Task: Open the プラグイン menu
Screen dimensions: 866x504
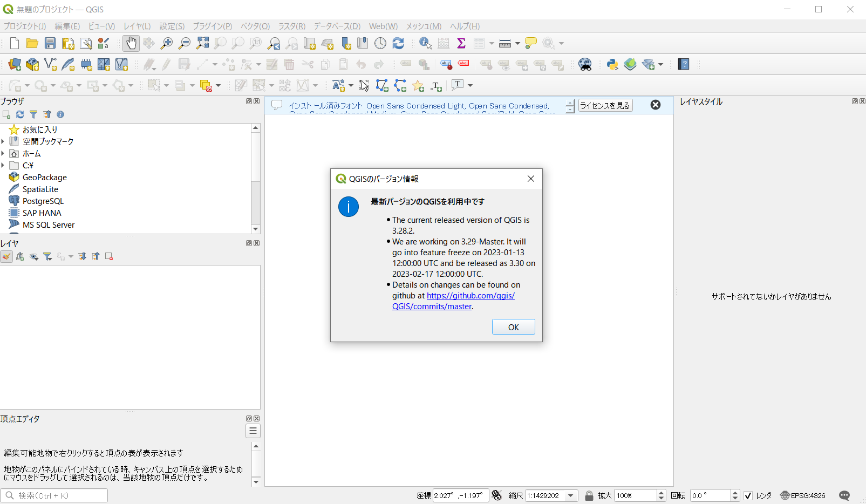Action: click(213, 26)
